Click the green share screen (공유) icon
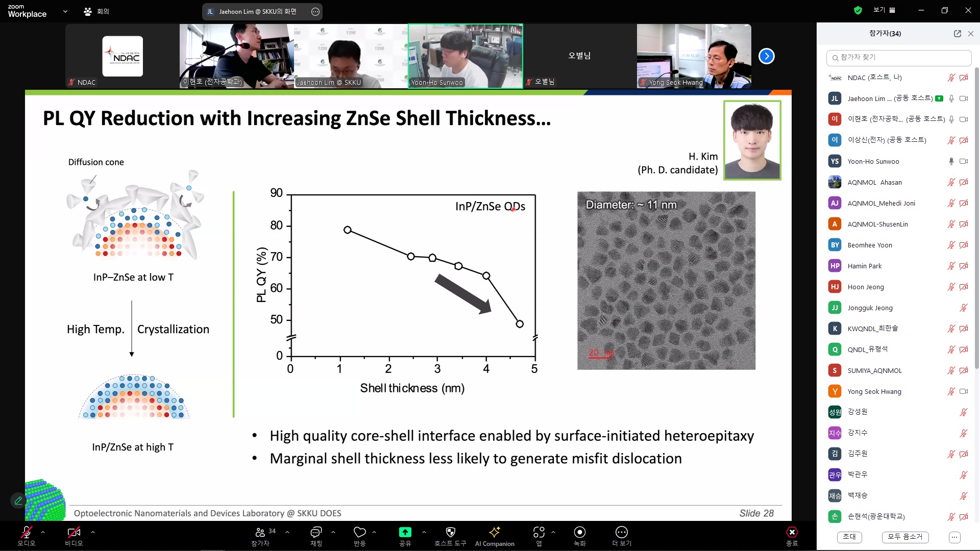 pos(405,532)
